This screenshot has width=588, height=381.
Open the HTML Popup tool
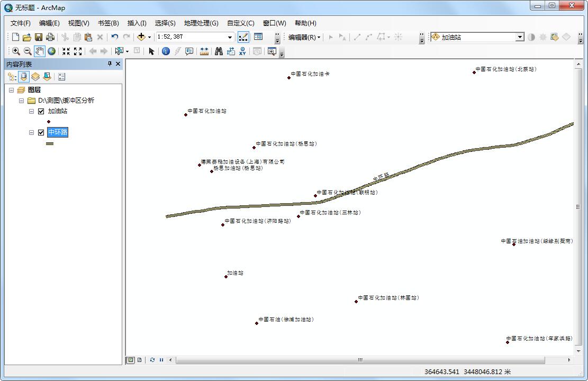(189, 51)
